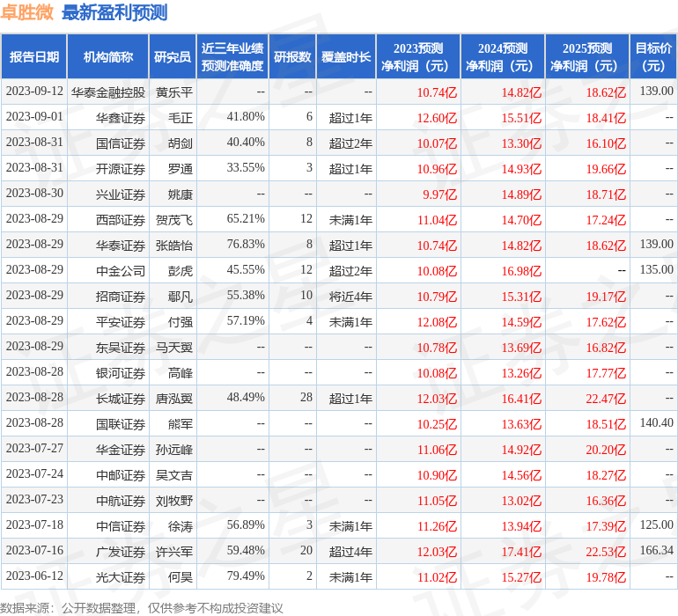Image resolution: width=678 pixels, height=616 pixels.
Task: Click institution 长城证券
Action: 121,399
